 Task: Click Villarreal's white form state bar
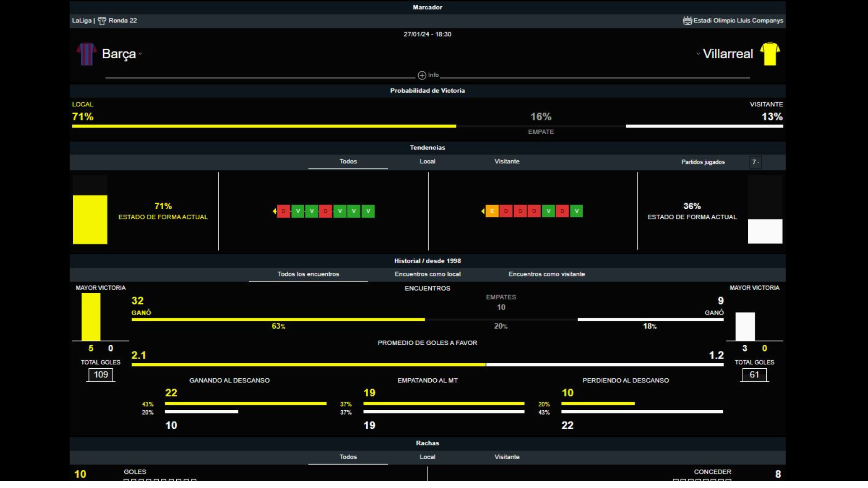pos(765,232)
